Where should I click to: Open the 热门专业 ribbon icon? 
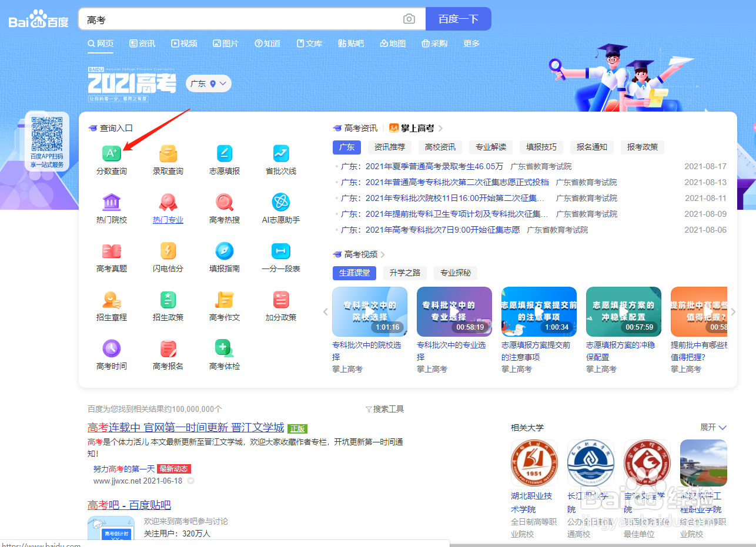[168, 202]
